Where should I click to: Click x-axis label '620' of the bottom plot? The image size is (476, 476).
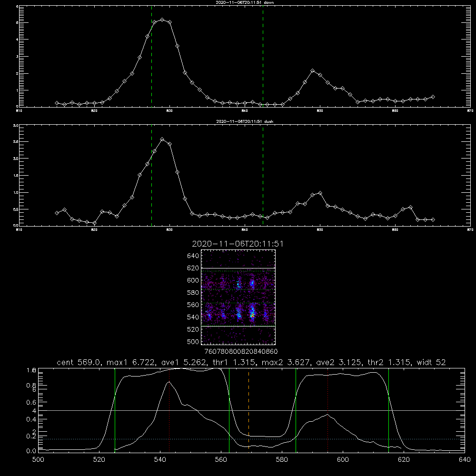tap(404, 460)
